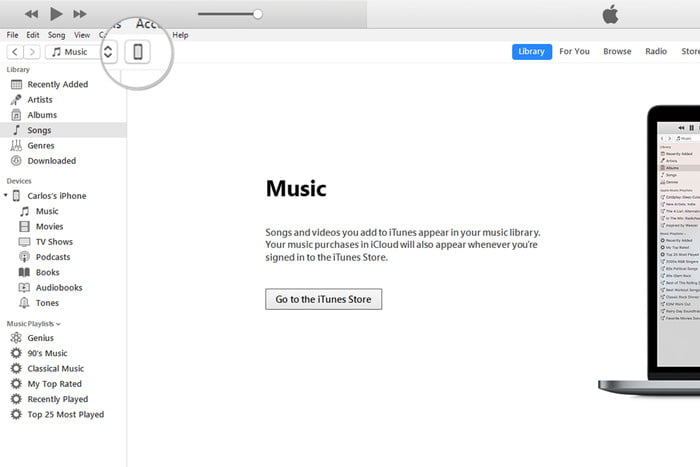The image size is (700, 467).
Task: Click the Carlos's iPhone device icon
Action: click(x=16, y=196)
